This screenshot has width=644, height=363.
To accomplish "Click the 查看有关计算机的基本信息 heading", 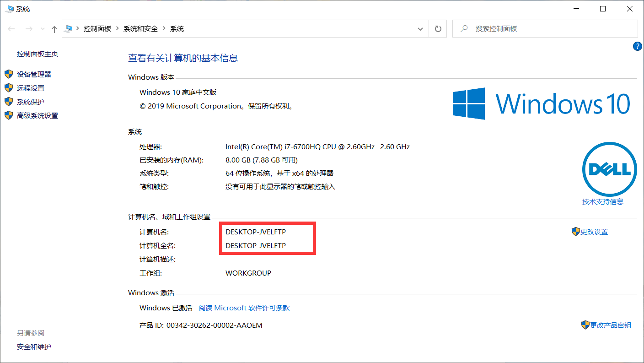I will click(183, 58).
